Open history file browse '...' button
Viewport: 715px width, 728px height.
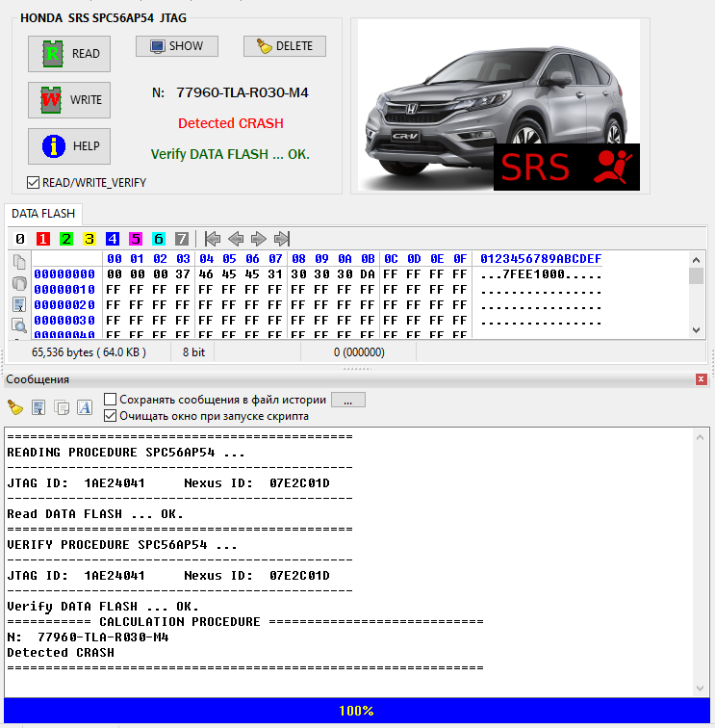347,399
